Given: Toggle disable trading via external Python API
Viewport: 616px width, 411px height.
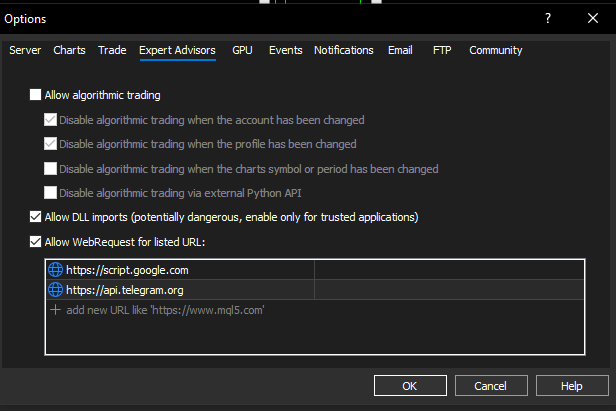Looking at the screenshot, I should [50, 193].
